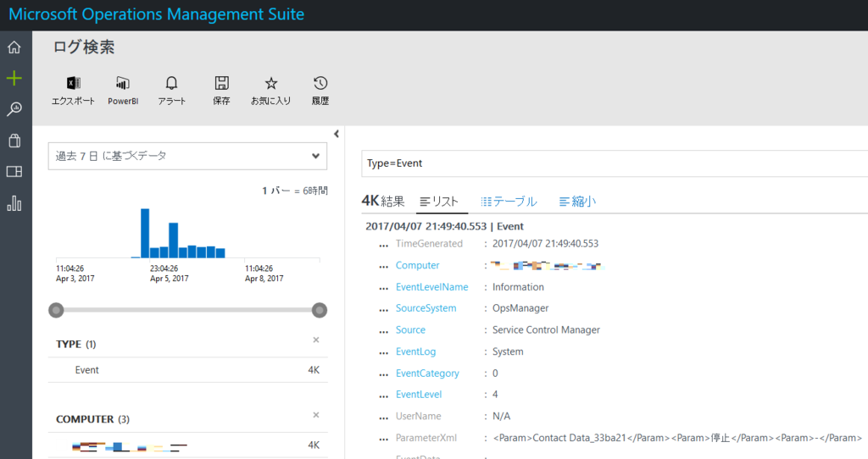Click the SourceSystem field link

coord(426,308)
